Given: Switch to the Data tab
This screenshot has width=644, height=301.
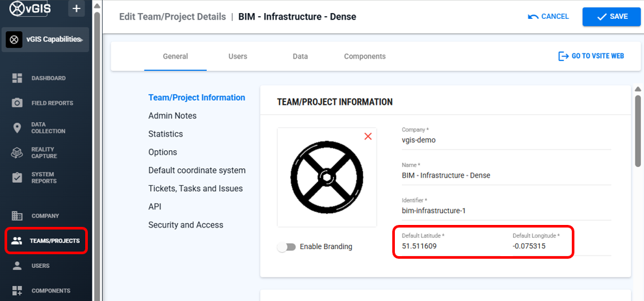Looking at the screenshot, I should click(x=301, y=57).
